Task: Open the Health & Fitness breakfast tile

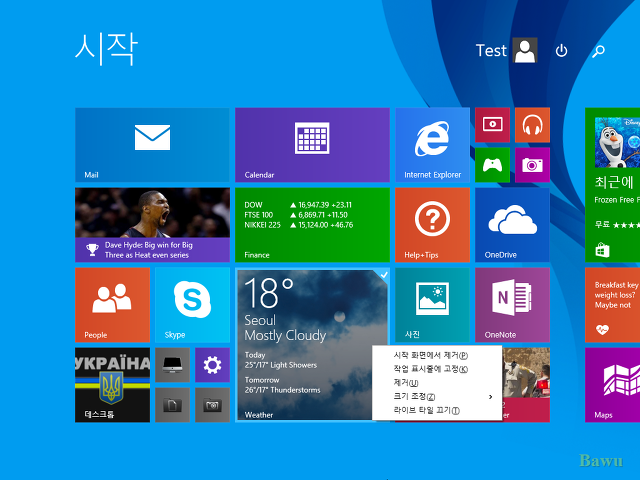Action: point(612,305)
